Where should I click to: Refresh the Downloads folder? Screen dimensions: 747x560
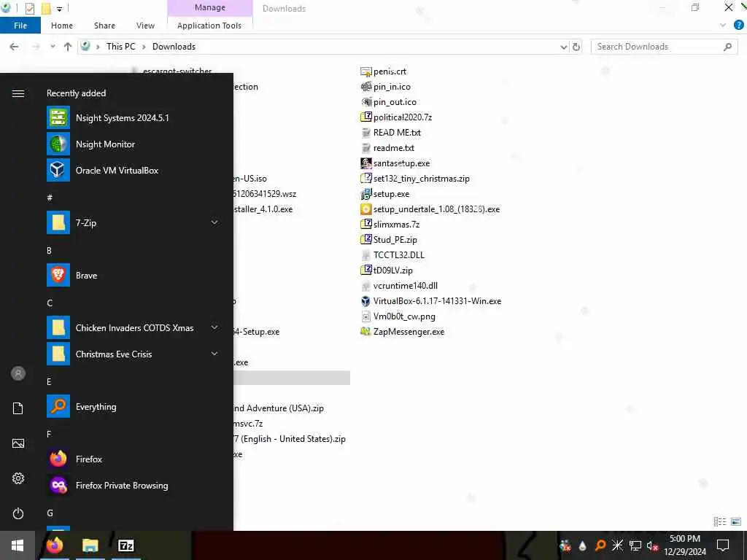pyautogui.click(x=576, y=47)
